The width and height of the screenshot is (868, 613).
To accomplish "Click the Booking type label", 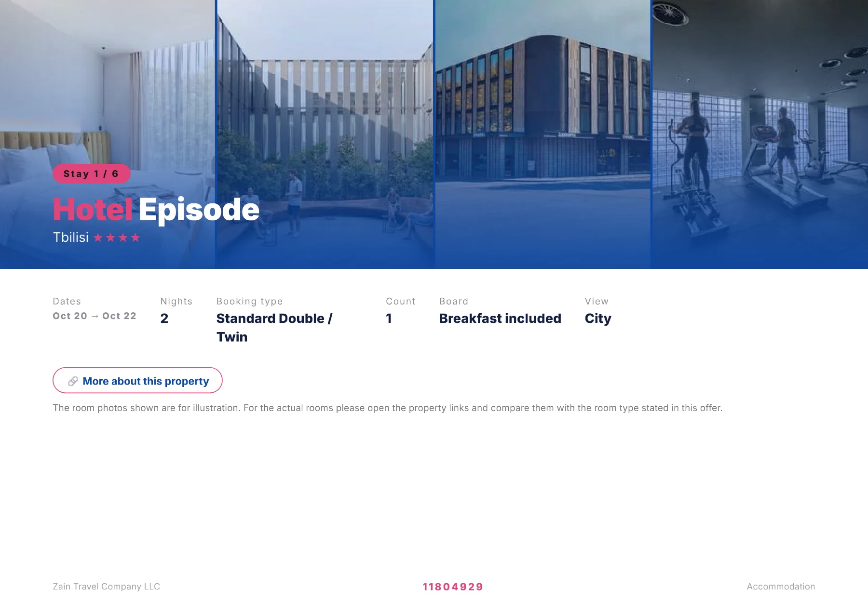I will [249, 302].
